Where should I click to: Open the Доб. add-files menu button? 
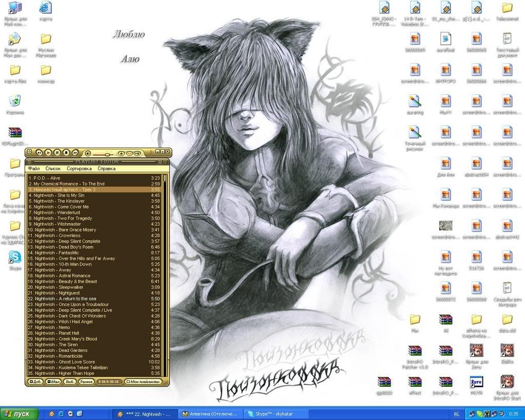pyautogui.click(x=35, y=382)
